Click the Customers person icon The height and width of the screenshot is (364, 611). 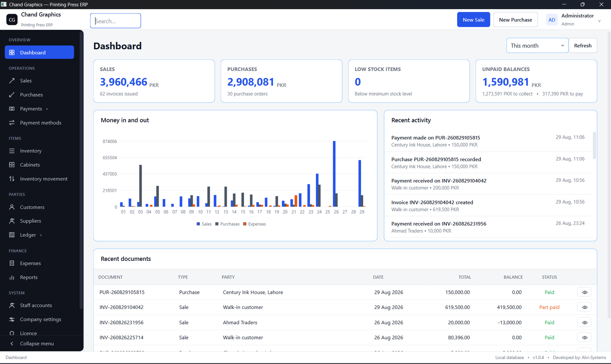12,207
